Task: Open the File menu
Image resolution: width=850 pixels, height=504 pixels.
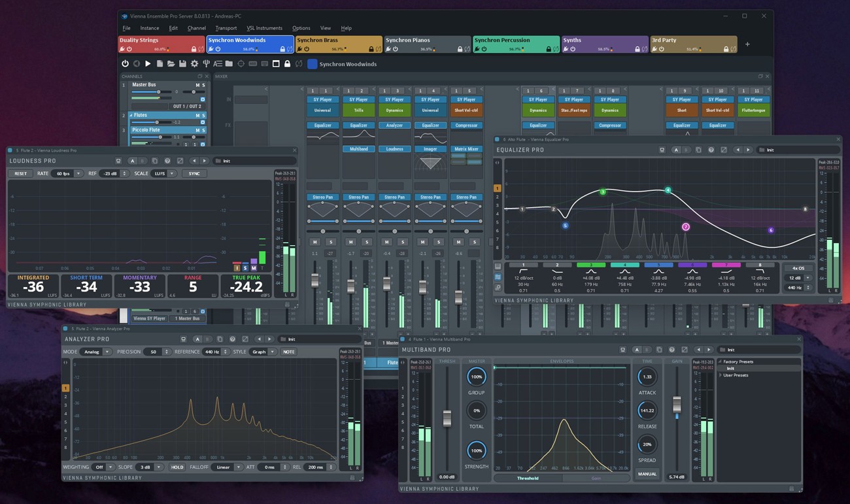Action: click(x=126, y=28)
